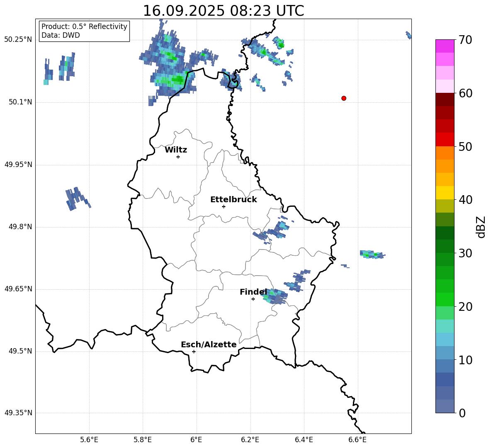Click the radar echo east of Findel
The width and height of the screenshot is (491, 448).
[x=274, y=297]
